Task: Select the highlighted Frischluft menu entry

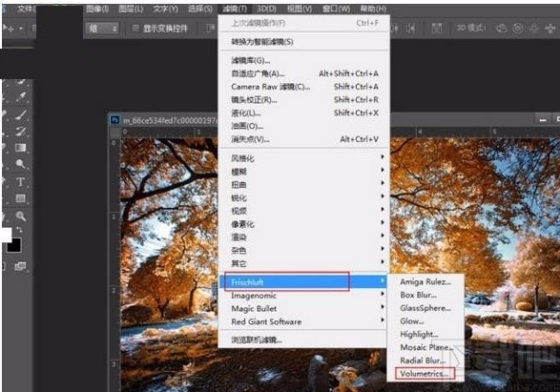Action: point(304,281)
